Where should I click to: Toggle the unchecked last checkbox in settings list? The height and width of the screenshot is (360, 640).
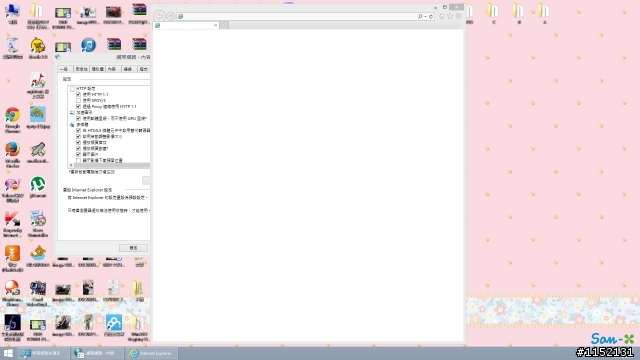pos(78,161)
